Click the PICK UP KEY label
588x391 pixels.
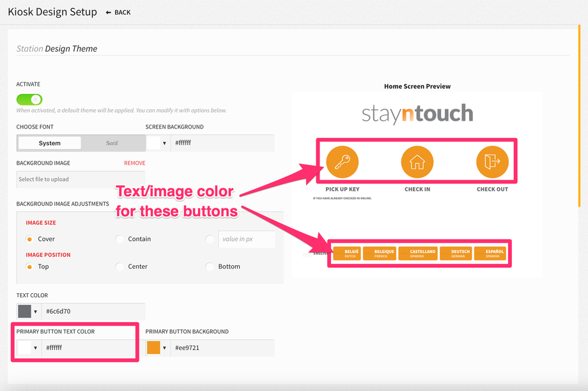click(x=343, y=189)
